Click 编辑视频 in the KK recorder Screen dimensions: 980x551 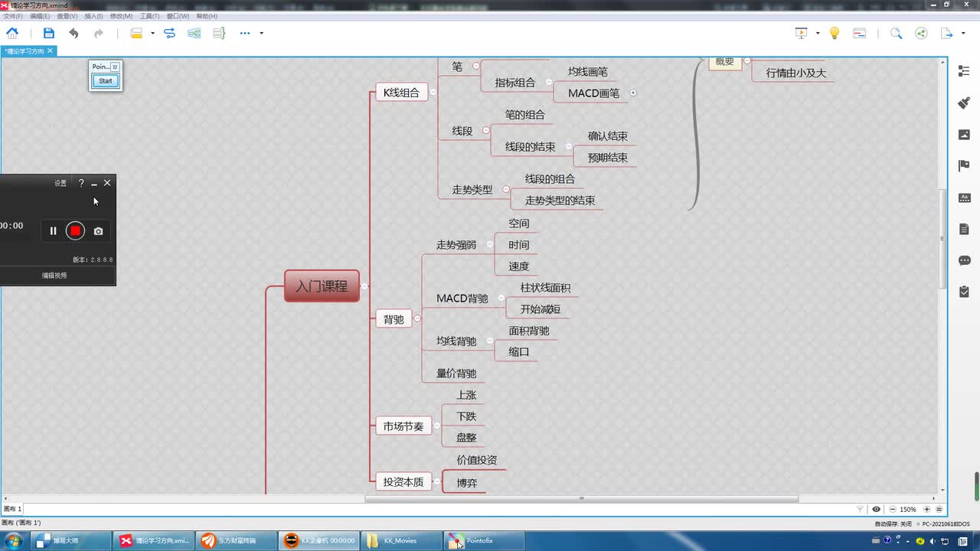click(54, 275)
